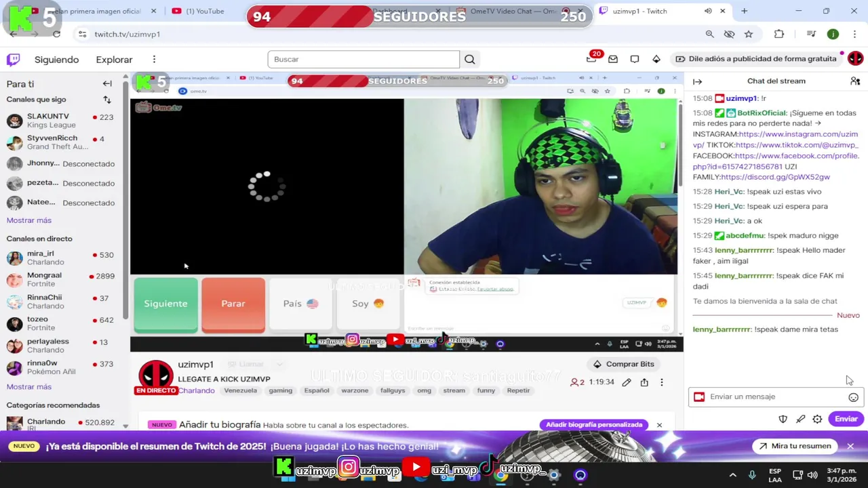Open the browser zoom magnifier icon
Viewport: 868px width, 488px height.
pos(709,34)
